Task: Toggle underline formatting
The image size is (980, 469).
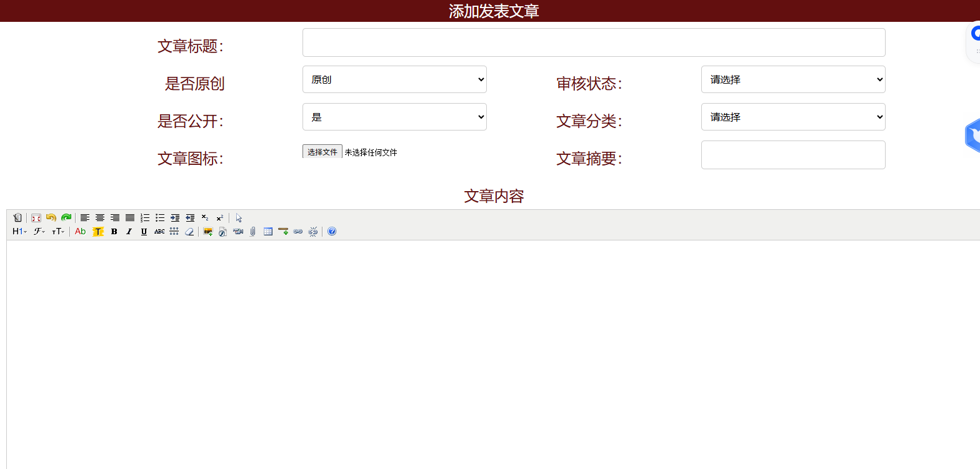Action: [x=144, y=232]
